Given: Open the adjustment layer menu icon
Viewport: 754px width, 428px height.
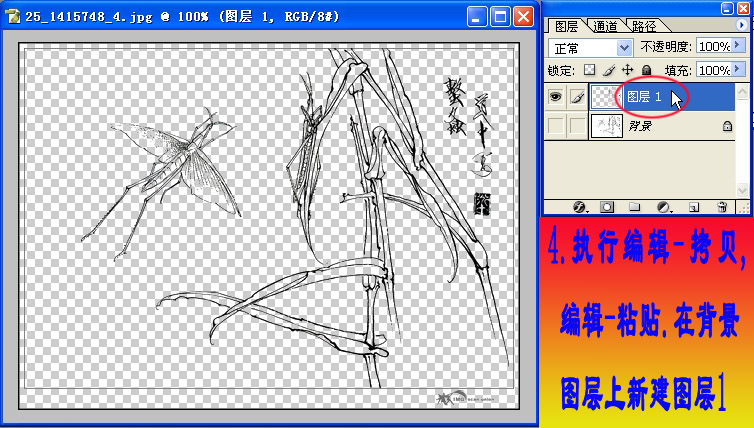Looking at the screenshot, I should click(x=664, y=207).
